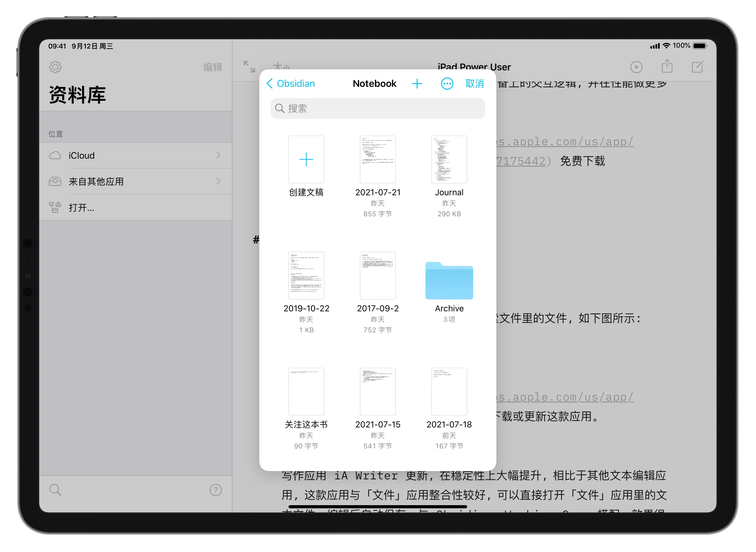This screenshot has height=552, width=756.
Task: Tap the 编辑 button in sidebar
Action: click(x=213, y=67)
